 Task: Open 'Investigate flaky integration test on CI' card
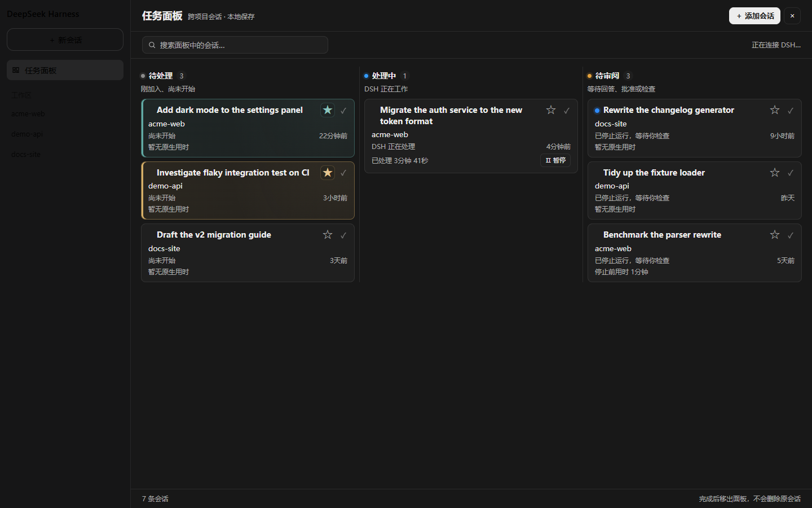248,190
